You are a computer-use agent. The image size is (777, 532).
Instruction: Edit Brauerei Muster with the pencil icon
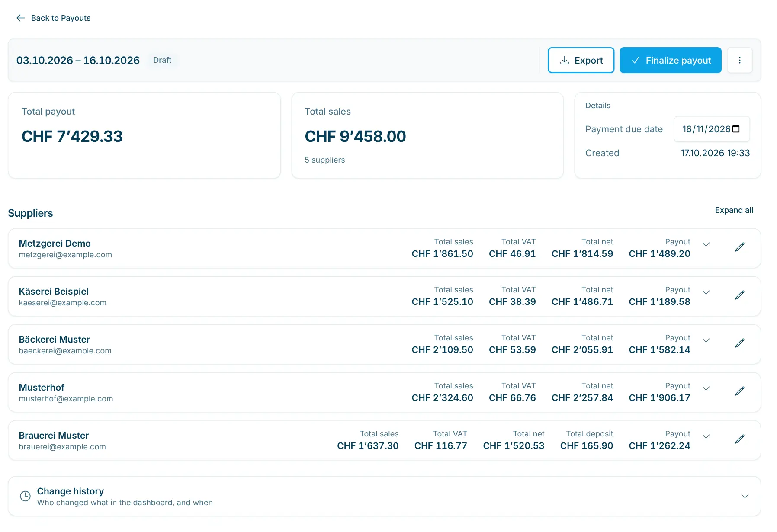coord(739,439)
